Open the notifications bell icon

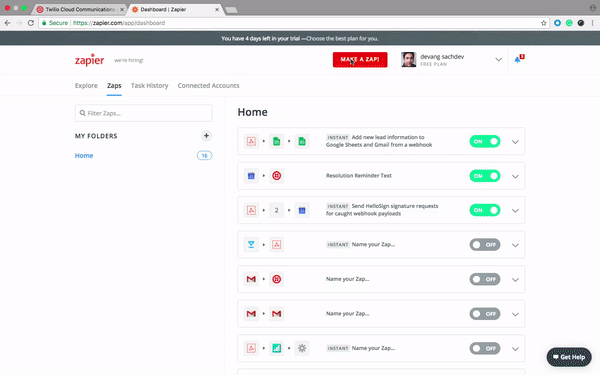tap(518, 59)
